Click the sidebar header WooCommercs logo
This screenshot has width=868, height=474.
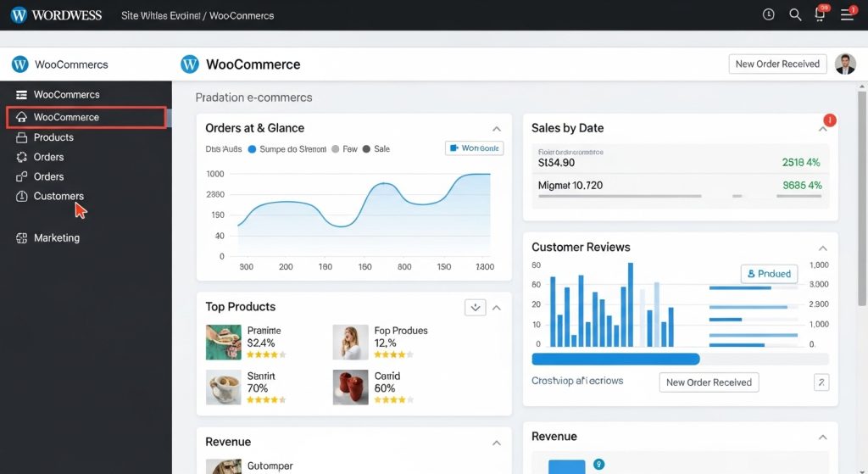pos(20,64)
